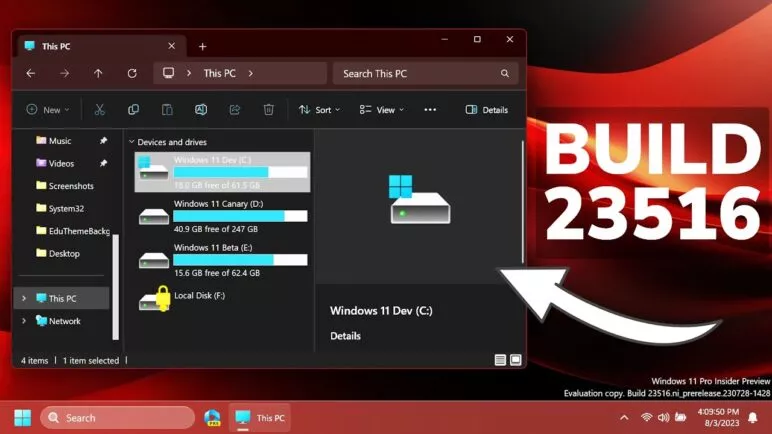Click This PC taskbar button

click(x=259, y=418)
